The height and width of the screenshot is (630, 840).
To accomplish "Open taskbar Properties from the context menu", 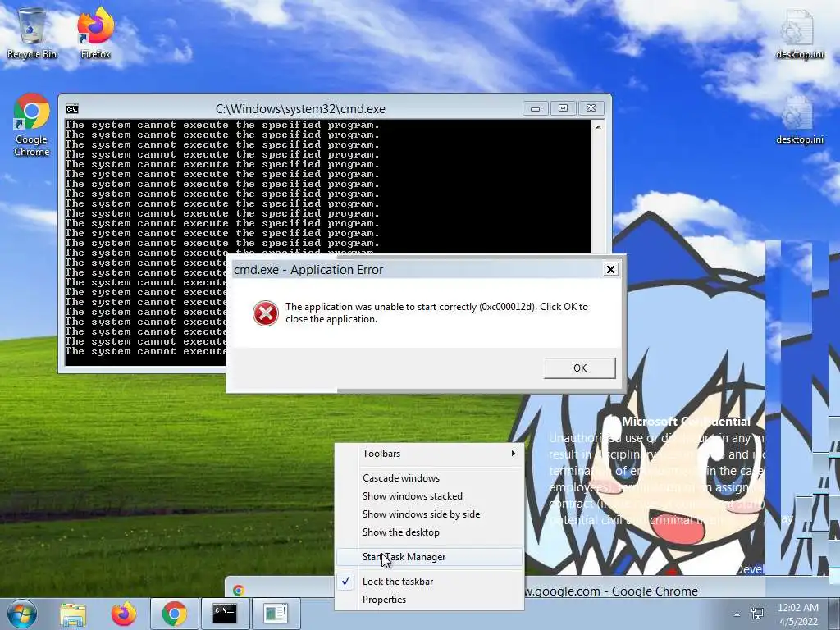I will 430,600.
